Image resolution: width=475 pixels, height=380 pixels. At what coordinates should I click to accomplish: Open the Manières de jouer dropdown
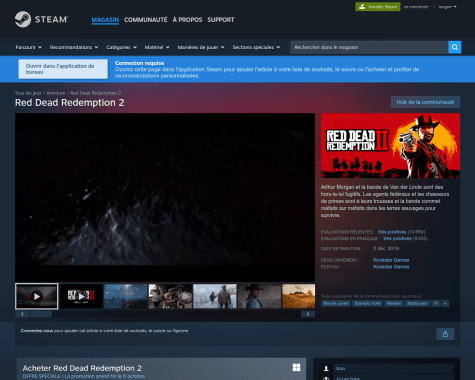point(201,47)
